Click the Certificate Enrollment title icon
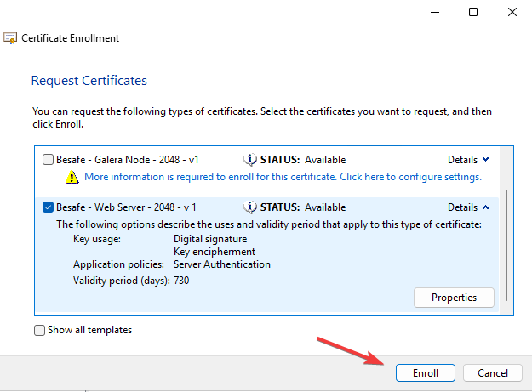532x392 pixels. [x=10, y=38]
